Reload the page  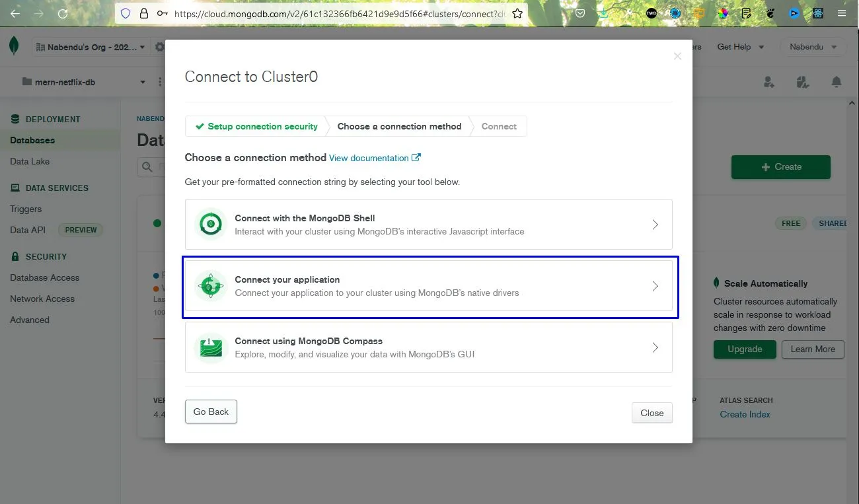(63, 13)
